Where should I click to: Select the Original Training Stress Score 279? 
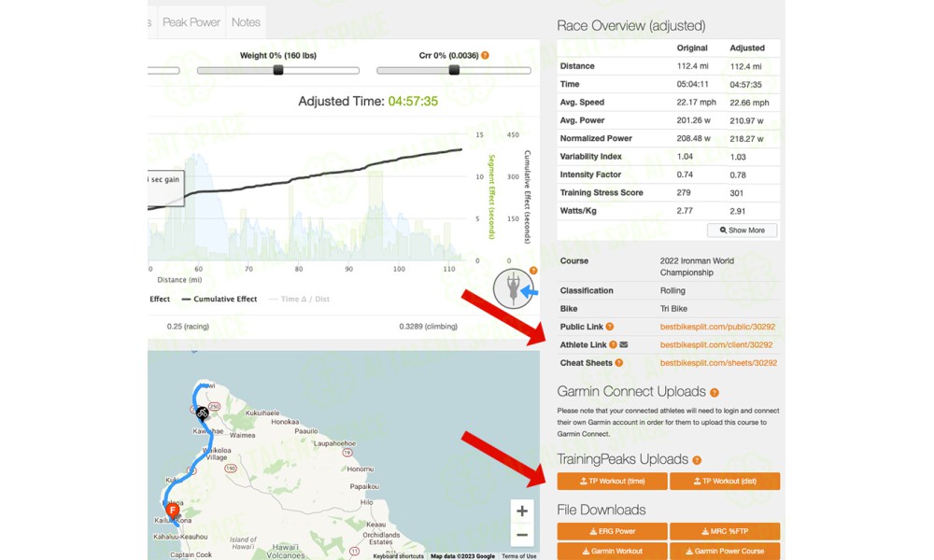coord(684,193)
